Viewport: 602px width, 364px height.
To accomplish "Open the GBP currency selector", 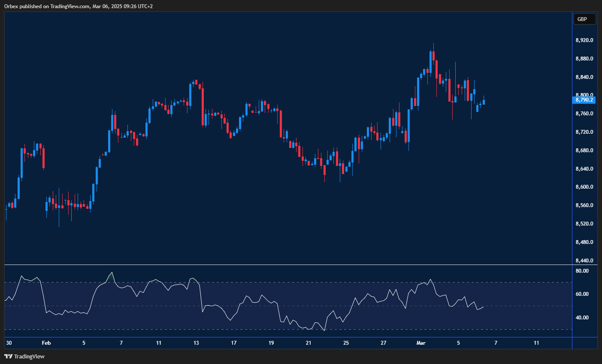I will (x=584, y=19).
